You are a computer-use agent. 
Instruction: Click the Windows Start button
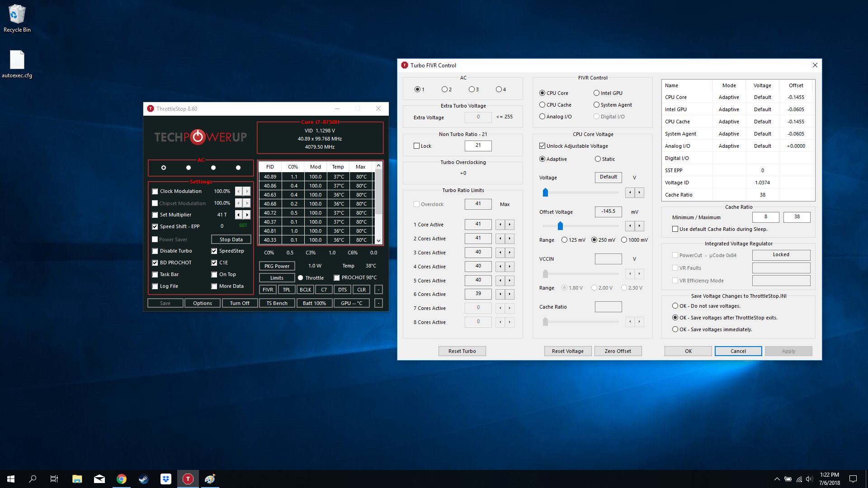pos(11,479)
